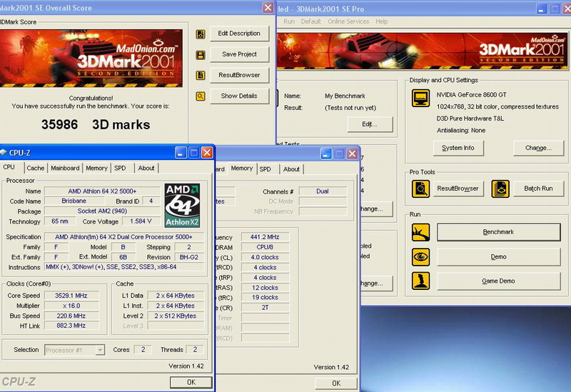571x392 pixels.
Task: Click the Level 2 cache 2 x 512 KBytes value
Action: 176,316
